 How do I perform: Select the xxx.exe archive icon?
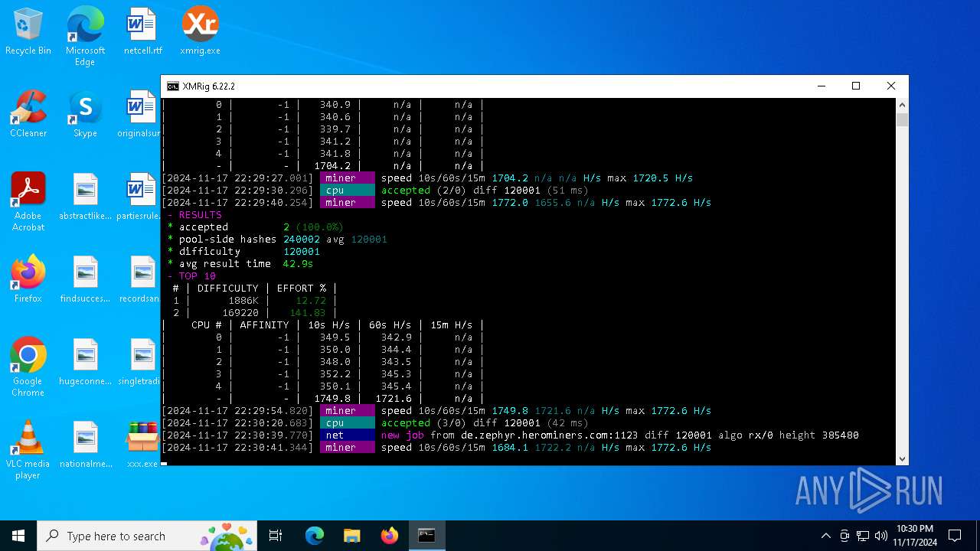[x=142, y=444]
